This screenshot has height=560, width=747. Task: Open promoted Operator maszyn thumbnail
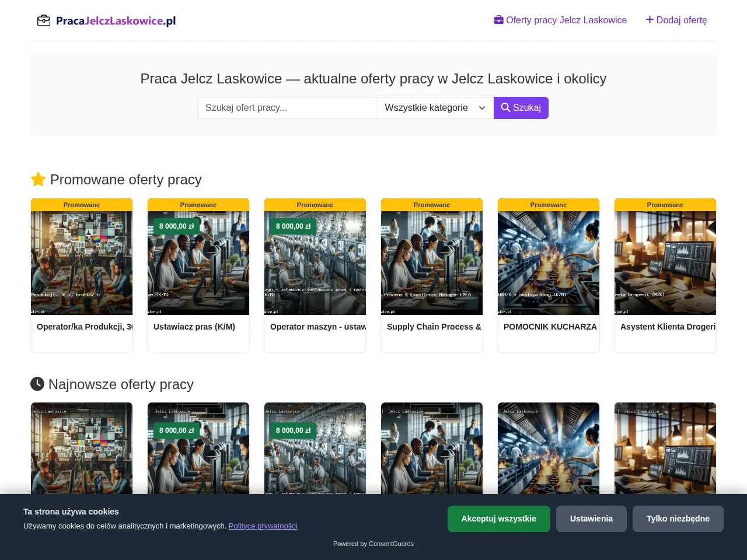[315, 263]
